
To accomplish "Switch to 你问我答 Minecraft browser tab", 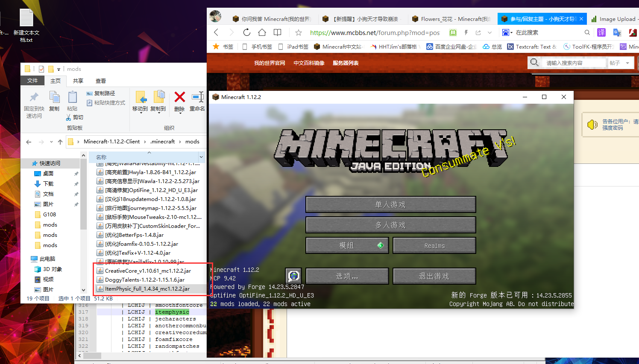I will (x=272, y=19).
